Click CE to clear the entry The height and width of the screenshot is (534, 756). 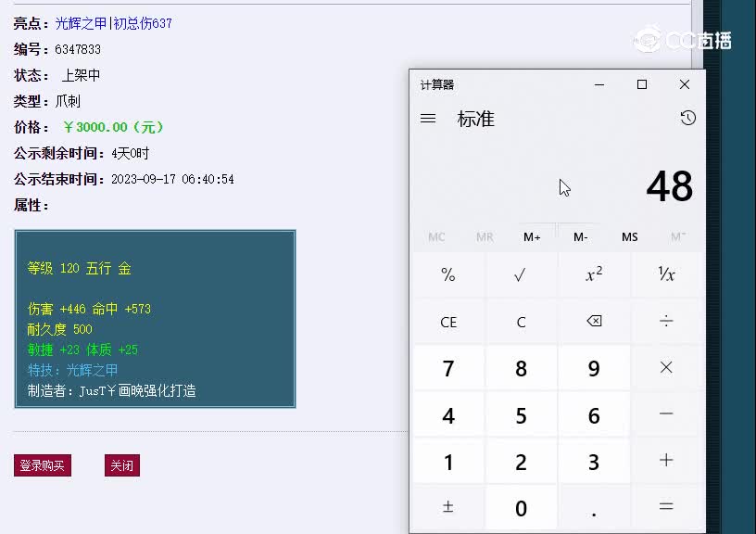[448, 322]
